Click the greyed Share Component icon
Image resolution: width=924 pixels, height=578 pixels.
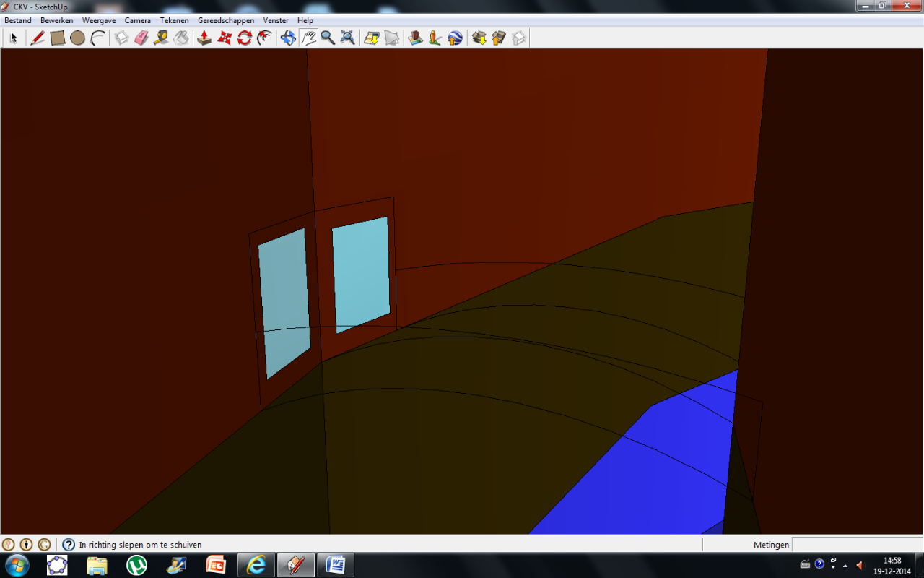pos(519,38)
